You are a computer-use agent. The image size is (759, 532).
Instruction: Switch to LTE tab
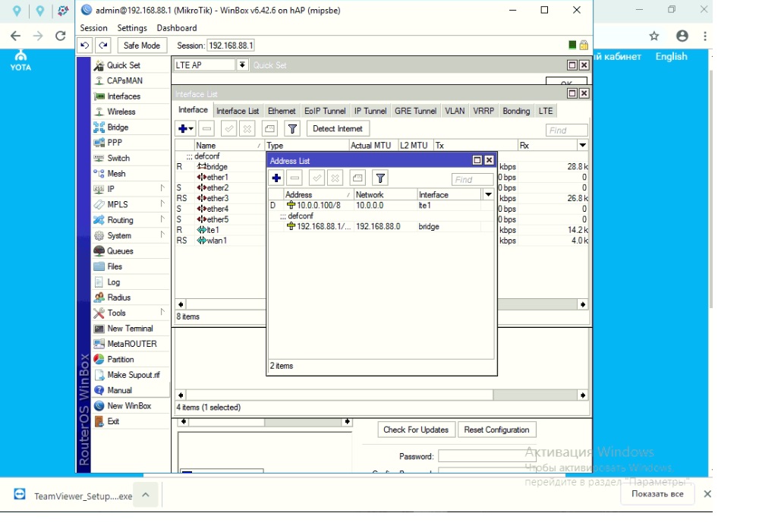pos(546,111)
